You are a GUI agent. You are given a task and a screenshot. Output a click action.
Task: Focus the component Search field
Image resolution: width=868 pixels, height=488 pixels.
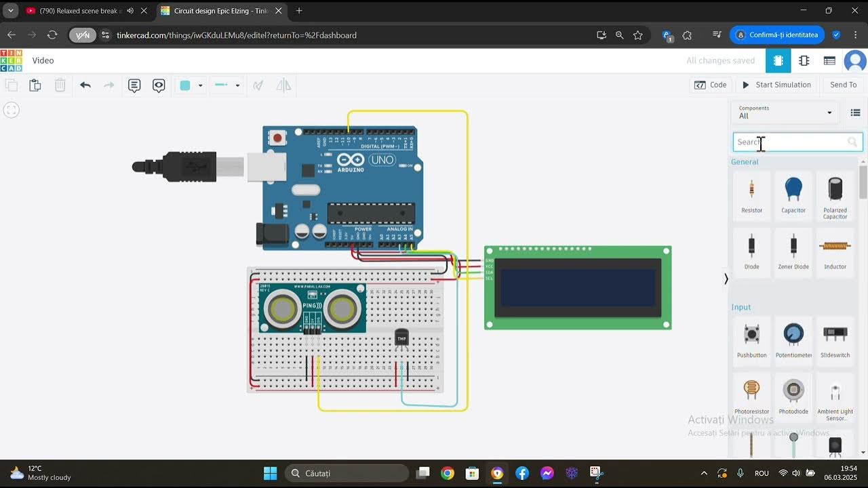tap(797, 142)
